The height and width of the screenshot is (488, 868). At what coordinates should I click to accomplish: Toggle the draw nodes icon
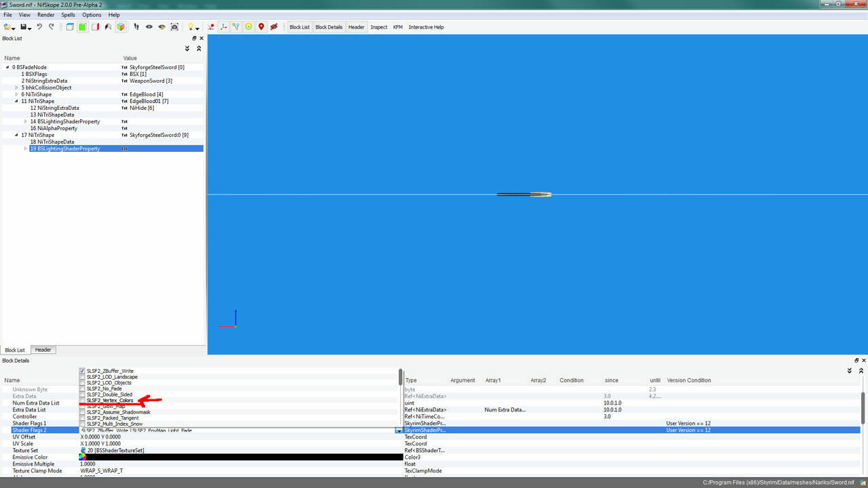(x=236, y=27)
